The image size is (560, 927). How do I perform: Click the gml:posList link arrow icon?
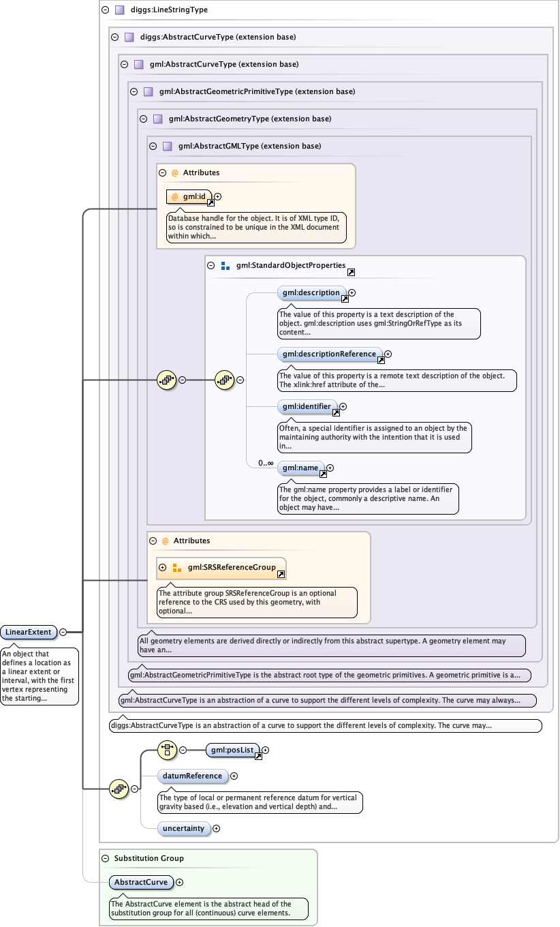258,756
